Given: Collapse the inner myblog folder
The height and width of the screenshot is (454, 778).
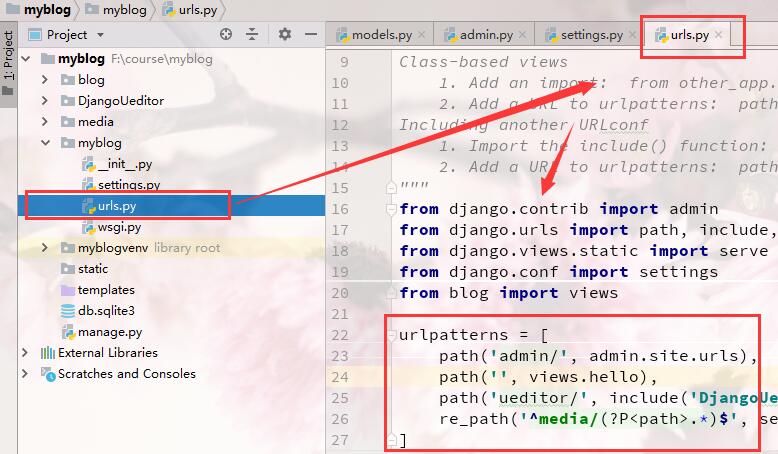Looking at the screenshot, I should [x=45, y=143].
